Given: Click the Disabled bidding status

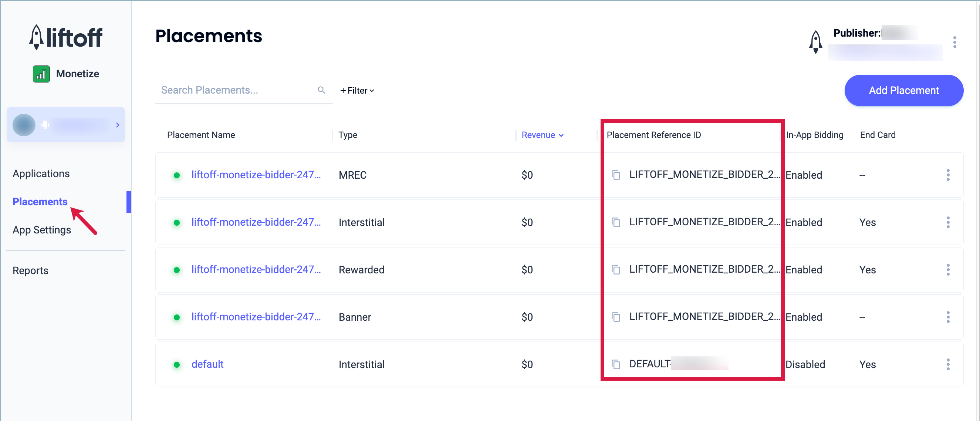Looking at the screenshot, I should (x=805, y=365).
